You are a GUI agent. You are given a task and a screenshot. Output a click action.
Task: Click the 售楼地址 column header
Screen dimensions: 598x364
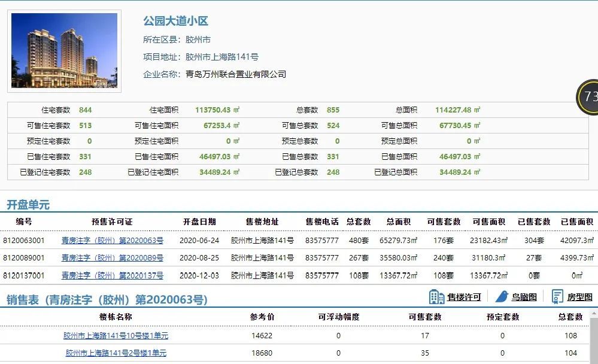(x=262, y=222)
